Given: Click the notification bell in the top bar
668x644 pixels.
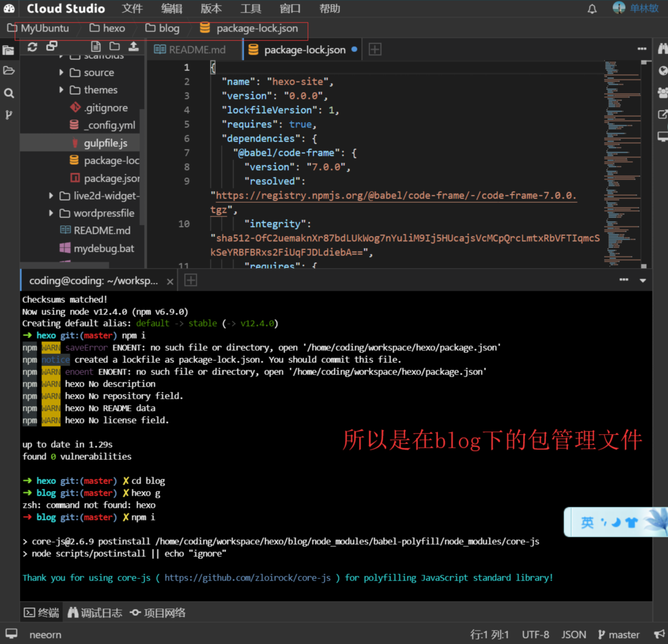Looking at the screenshot, I should 592,9.
